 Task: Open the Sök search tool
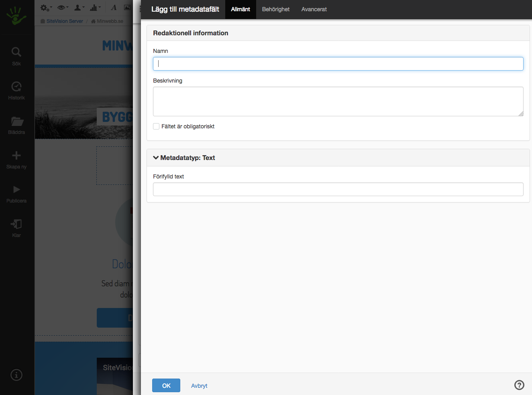click(16, 57)
